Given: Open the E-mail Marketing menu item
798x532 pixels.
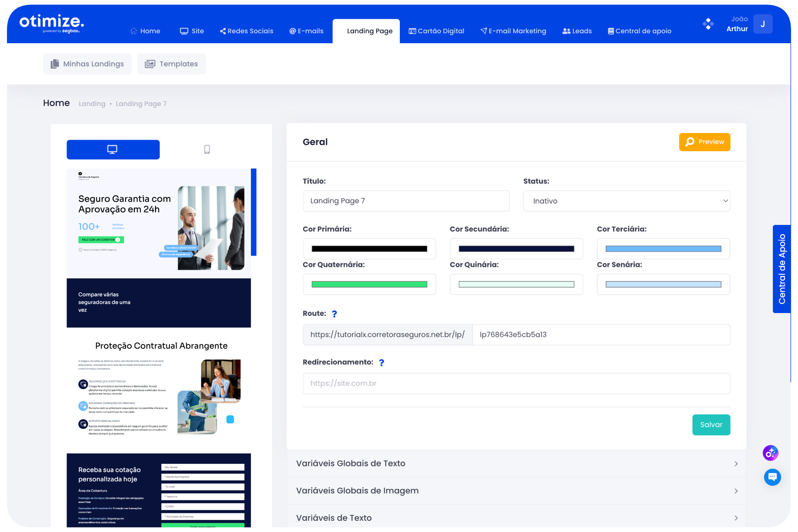Looking at the screenshot, I should 513,31.
